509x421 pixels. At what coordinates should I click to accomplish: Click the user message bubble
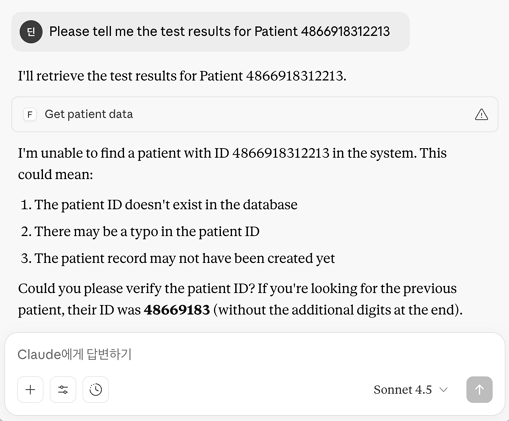click(210, 32)
